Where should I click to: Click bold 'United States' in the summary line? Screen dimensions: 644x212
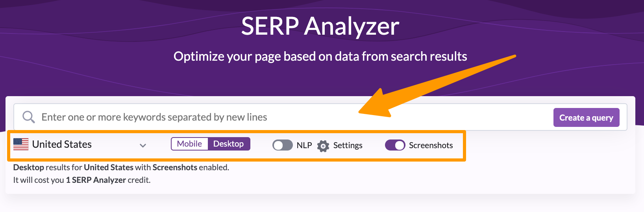click(108, 167)
